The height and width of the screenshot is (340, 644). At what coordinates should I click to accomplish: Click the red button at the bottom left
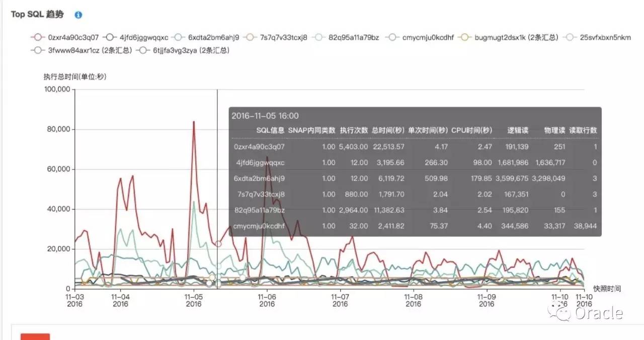tap(35, 336)
